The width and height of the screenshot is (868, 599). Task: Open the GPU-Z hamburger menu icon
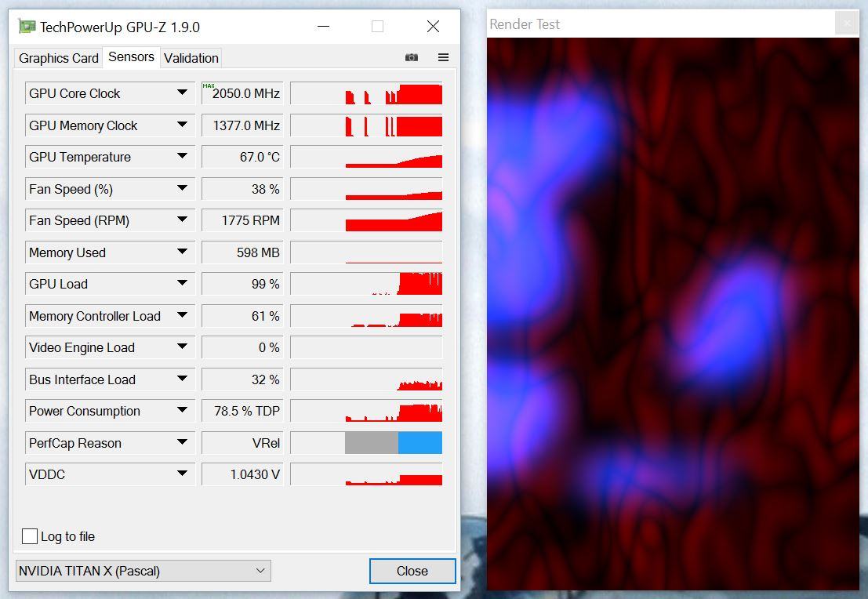[444, 57]
